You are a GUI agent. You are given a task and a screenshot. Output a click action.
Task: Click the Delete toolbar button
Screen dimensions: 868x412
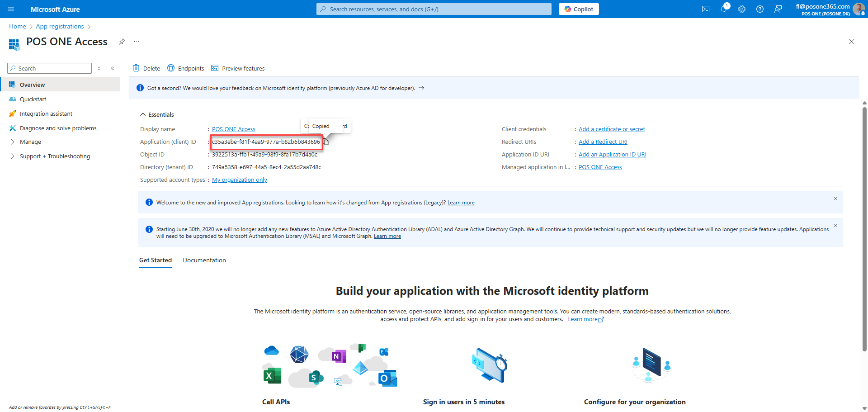146,68
